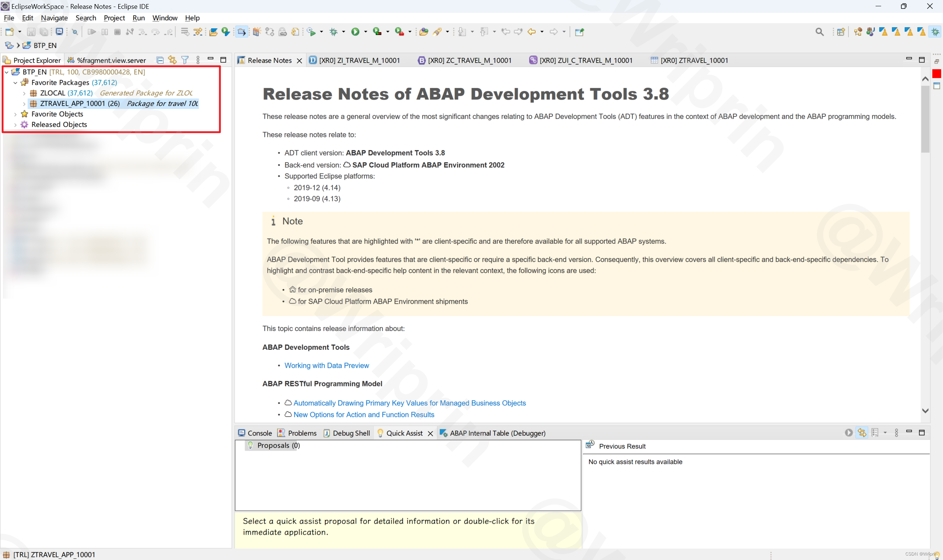Open Project Explorer view menu (three dots)
943x560 pixels.
pos(198,60)
